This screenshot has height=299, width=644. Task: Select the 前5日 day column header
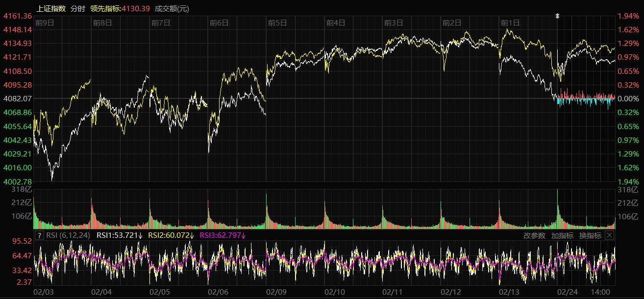(277, 23)
